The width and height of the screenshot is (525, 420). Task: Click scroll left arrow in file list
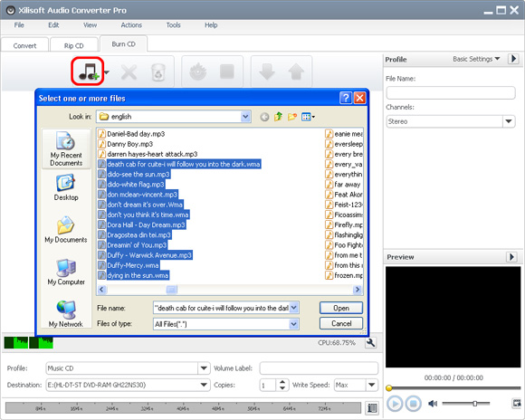coord(102,290)
